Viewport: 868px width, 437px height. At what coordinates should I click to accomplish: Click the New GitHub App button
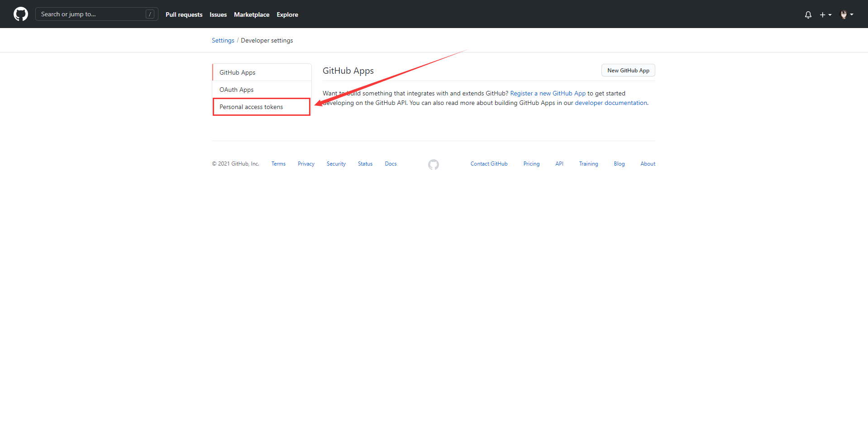tap(628, 71)
